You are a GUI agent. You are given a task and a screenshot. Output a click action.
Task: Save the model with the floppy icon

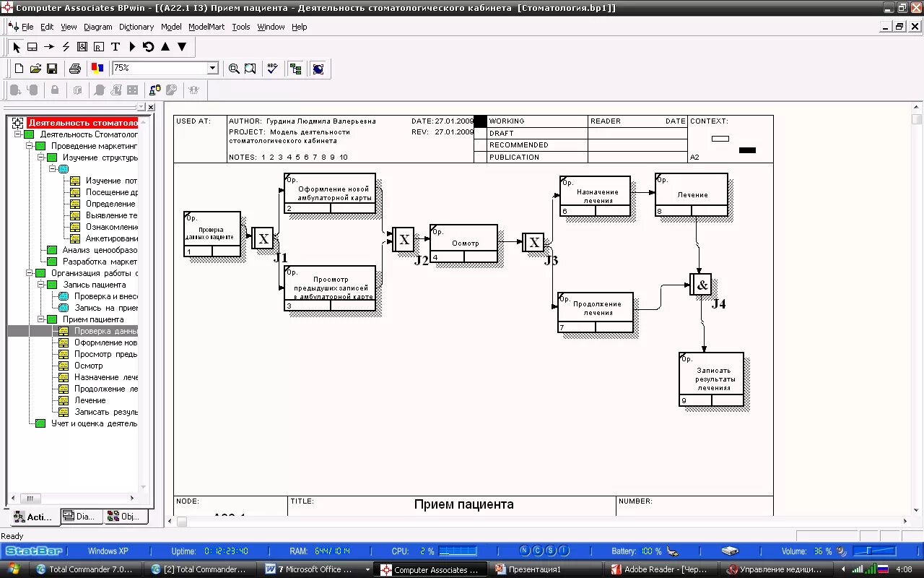52,68
